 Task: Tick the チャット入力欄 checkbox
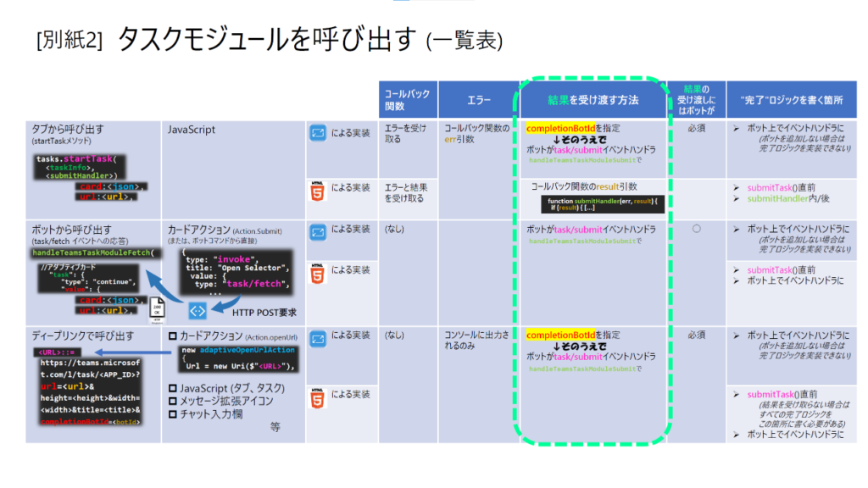tap(172, 414)
